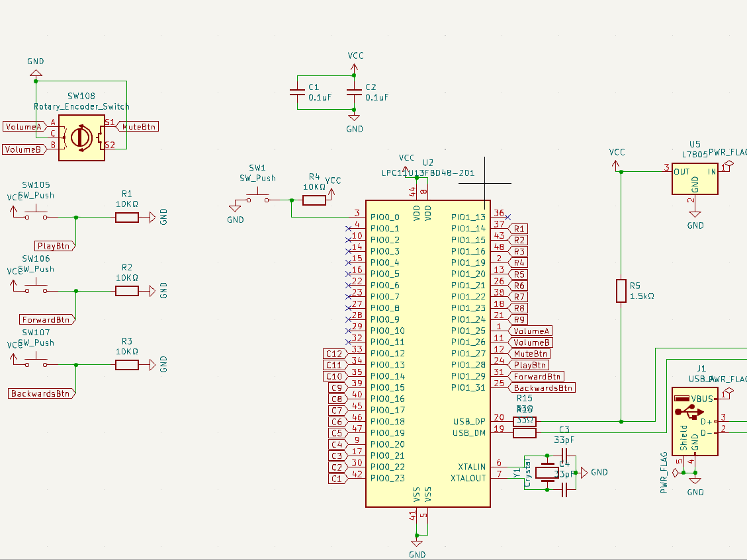Click the C12 label at PIO0_12

coord(335,353)
